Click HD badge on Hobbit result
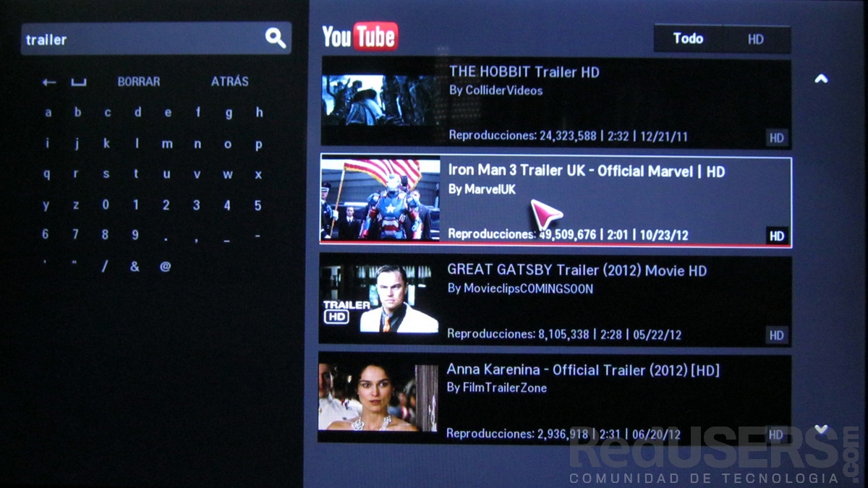Screen dimensions: 868x488 pos(777,137)
